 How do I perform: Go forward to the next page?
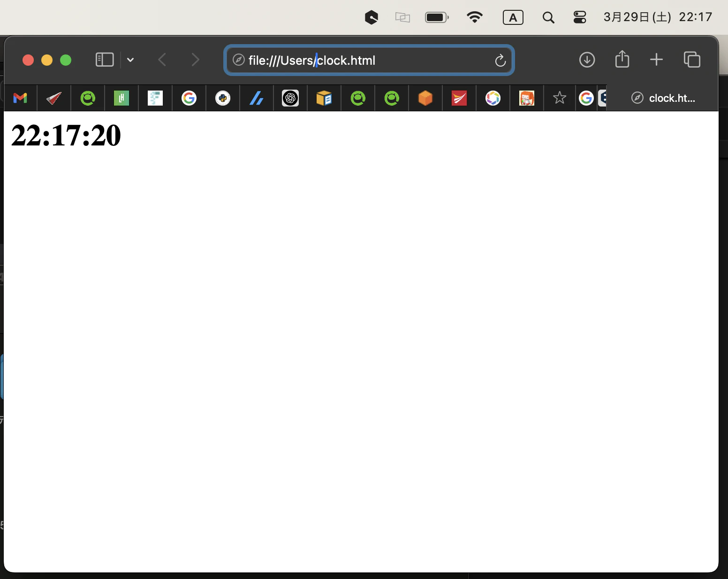tap(196, 60)
